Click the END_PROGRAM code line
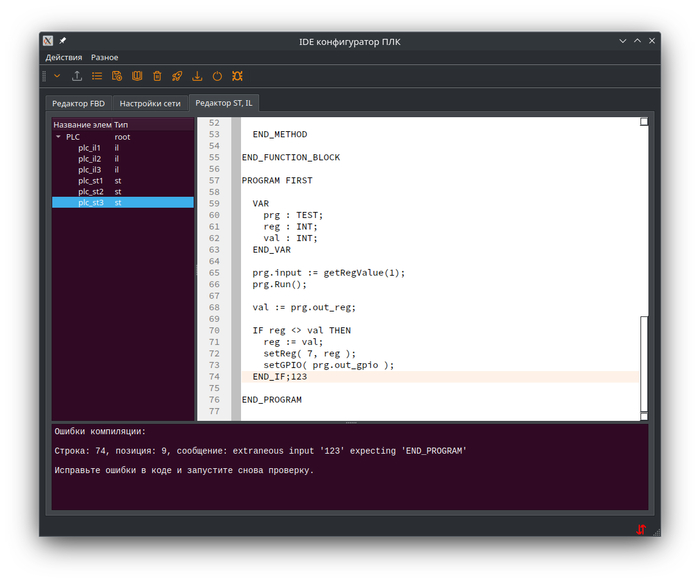 271,400
